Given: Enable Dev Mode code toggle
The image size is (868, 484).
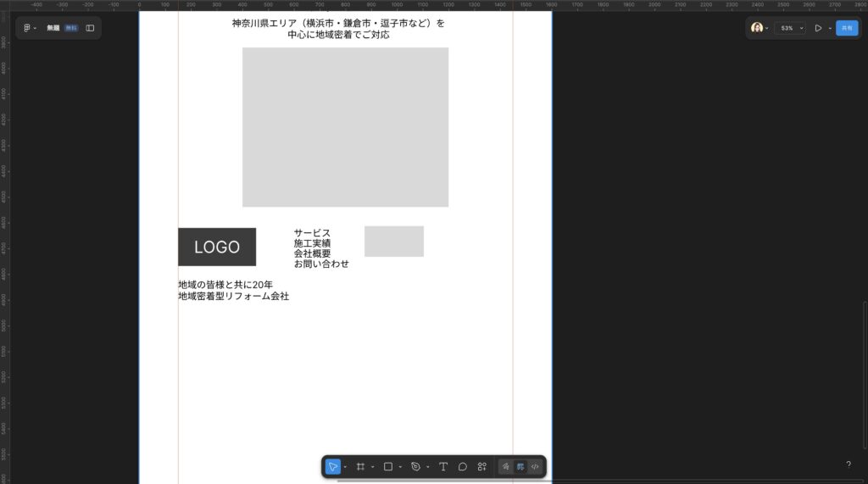Looking at the screenshot, I should tap(535, 467).
